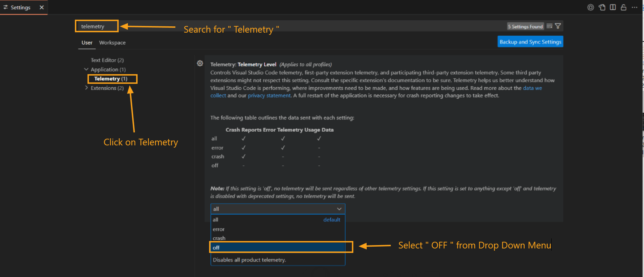Screen dimensions: 644x277
Task: Click the Settings sliders icon on tab
Action: [x=6, y=7]
